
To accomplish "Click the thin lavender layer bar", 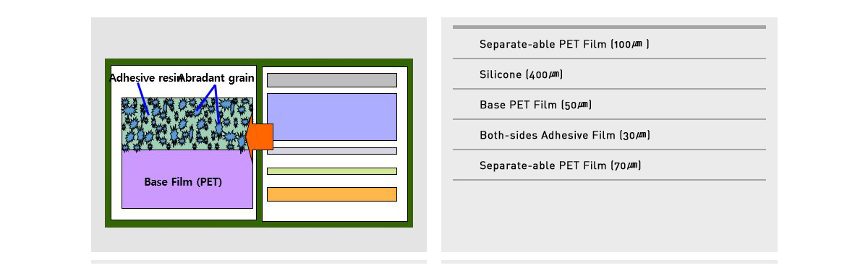I will click(332, 151).
